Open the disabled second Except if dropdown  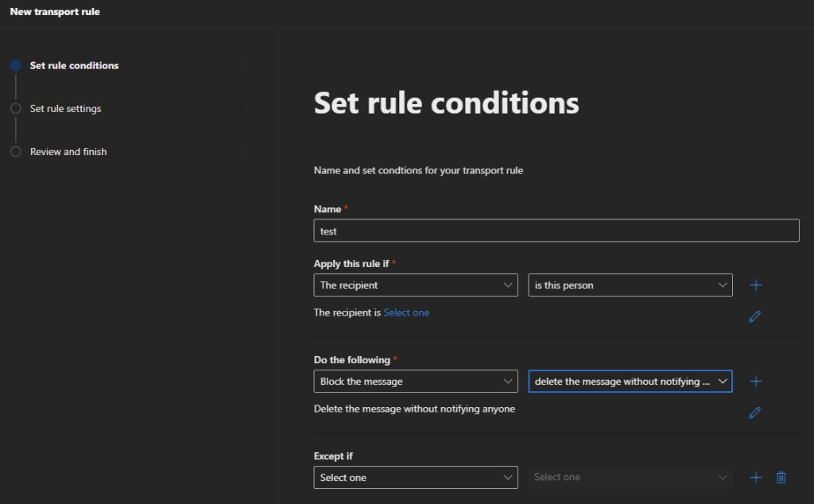(630, 478)
